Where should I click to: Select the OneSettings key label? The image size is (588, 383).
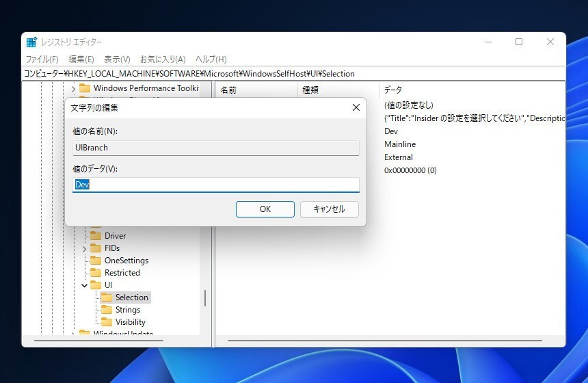[x=126, y=261]
